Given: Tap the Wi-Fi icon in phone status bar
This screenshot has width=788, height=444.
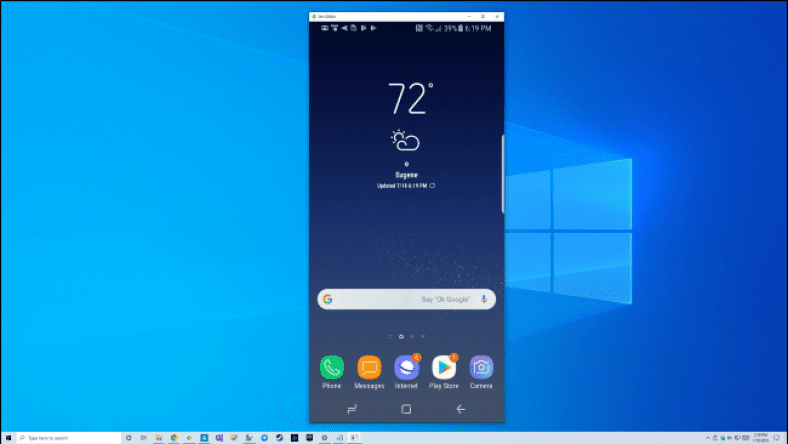Looking at the screenshot, I should 429,29.
